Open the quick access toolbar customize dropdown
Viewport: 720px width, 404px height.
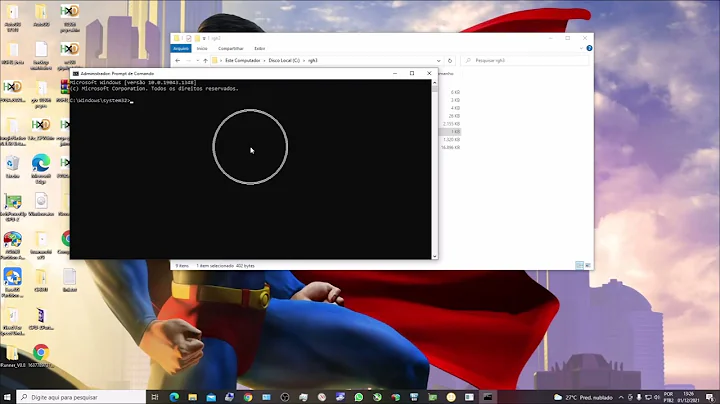pos(204,39)
